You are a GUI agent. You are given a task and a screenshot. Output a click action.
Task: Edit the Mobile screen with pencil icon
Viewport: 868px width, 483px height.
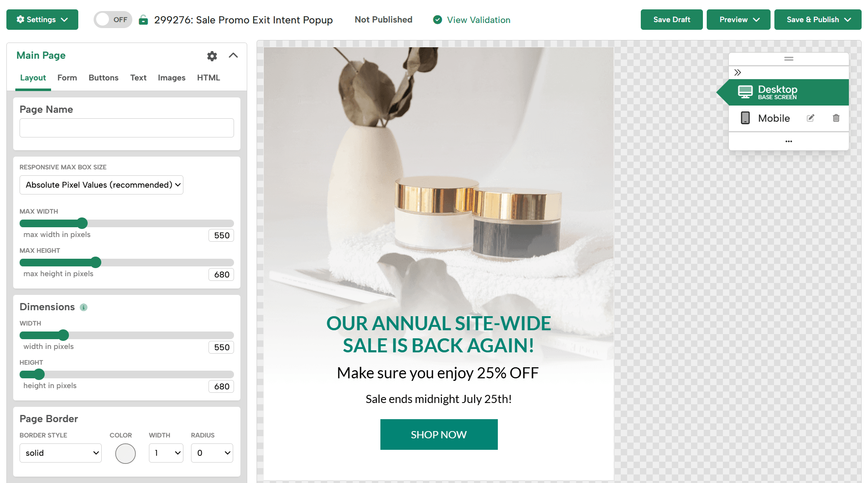(x=810, y=118)
